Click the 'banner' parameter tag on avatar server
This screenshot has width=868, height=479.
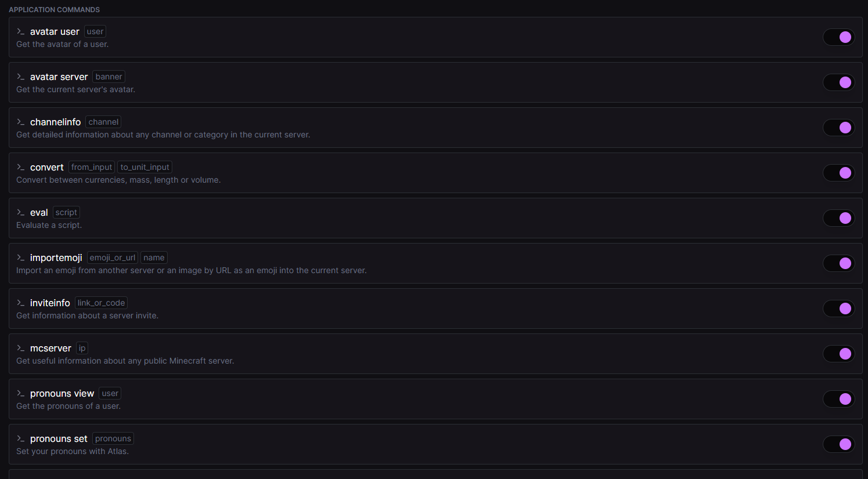pyautogui.click(x=108, y=77)
